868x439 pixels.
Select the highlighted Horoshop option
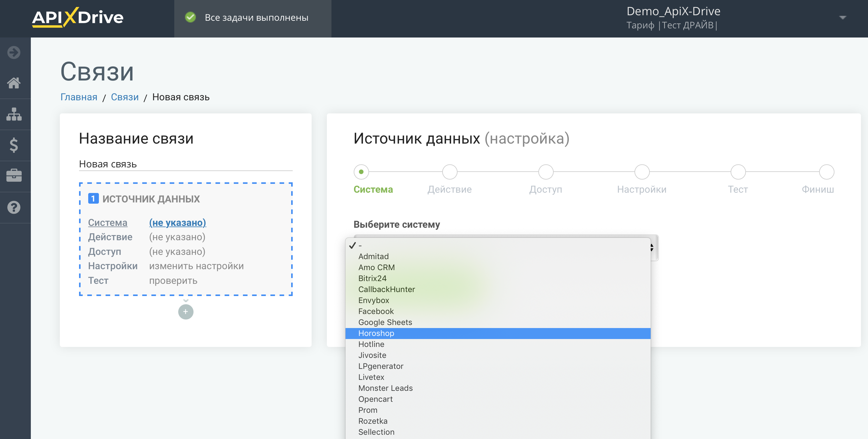click(498, 333)
